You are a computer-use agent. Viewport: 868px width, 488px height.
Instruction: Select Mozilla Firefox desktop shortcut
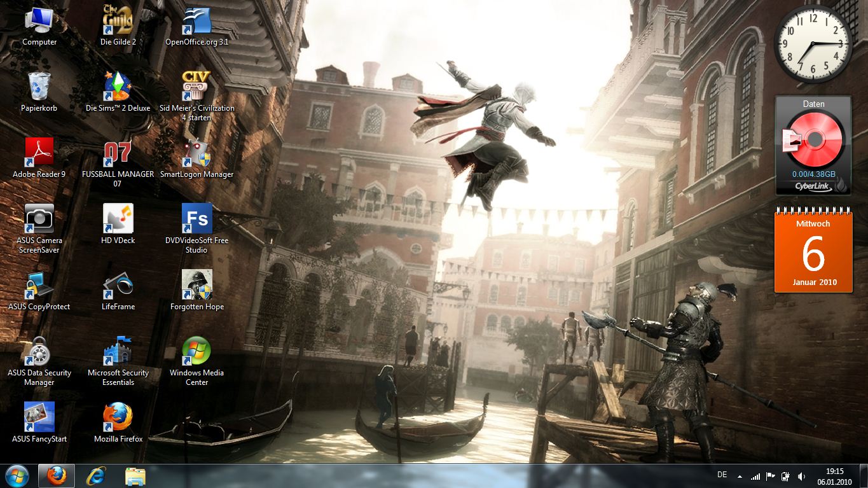(x=118, y=423)
